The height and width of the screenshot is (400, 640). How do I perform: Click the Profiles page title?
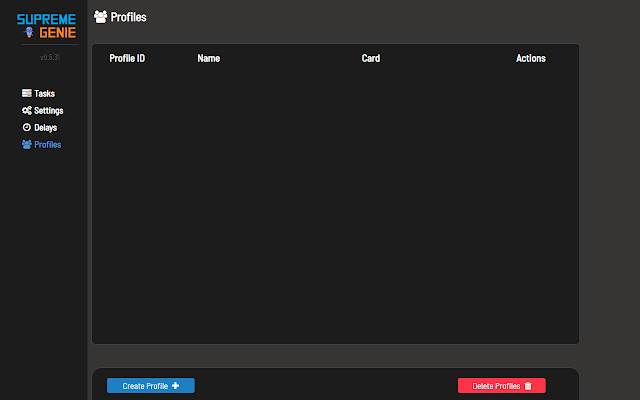click(x=128, y=17)
